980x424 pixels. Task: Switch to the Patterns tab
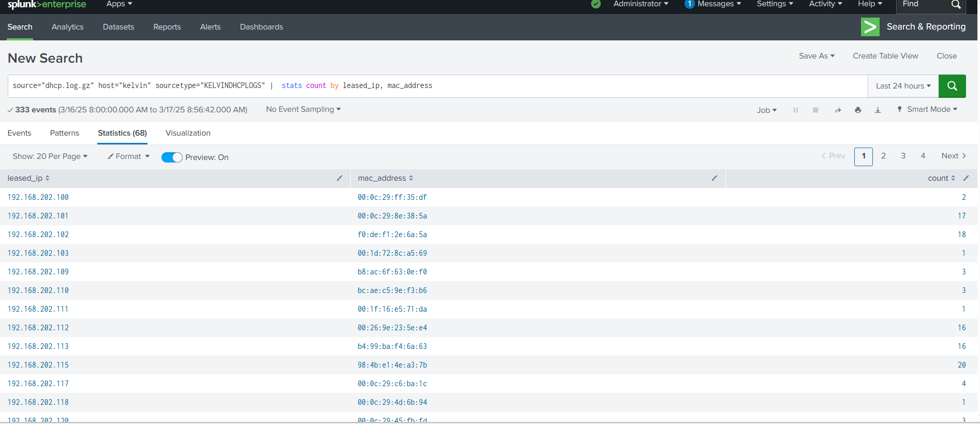pos(65,133)
